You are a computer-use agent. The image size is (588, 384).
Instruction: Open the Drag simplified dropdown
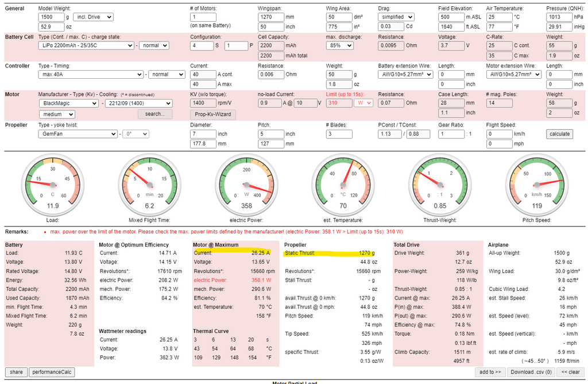396,17
